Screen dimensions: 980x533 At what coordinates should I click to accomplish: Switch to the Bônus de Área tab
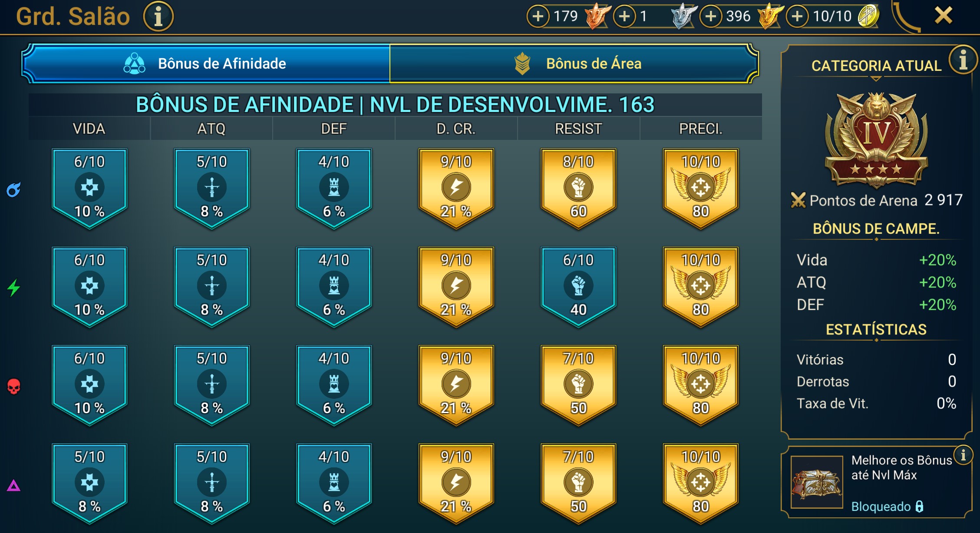click(574, 63)
